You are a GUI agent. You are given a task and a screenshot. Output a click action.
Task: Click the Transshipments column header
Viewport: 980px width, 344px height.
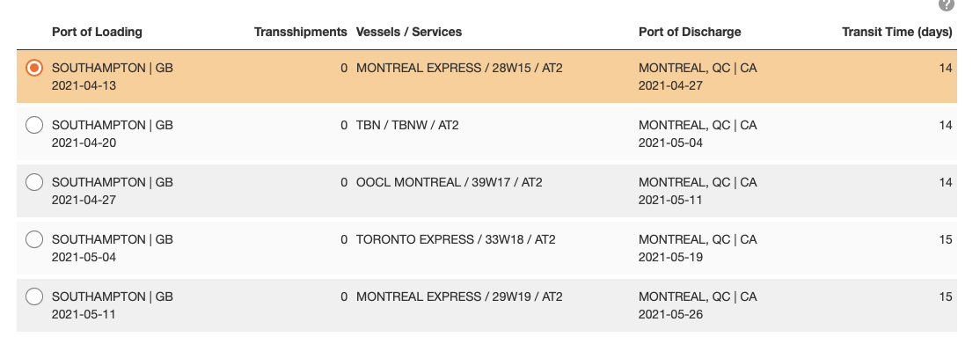[301, 32]
